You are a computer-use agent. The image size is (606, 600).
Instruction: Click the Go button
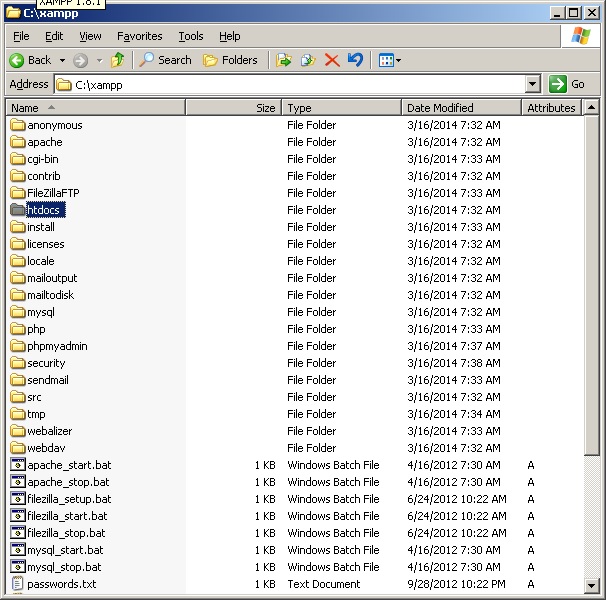[567, 84]
